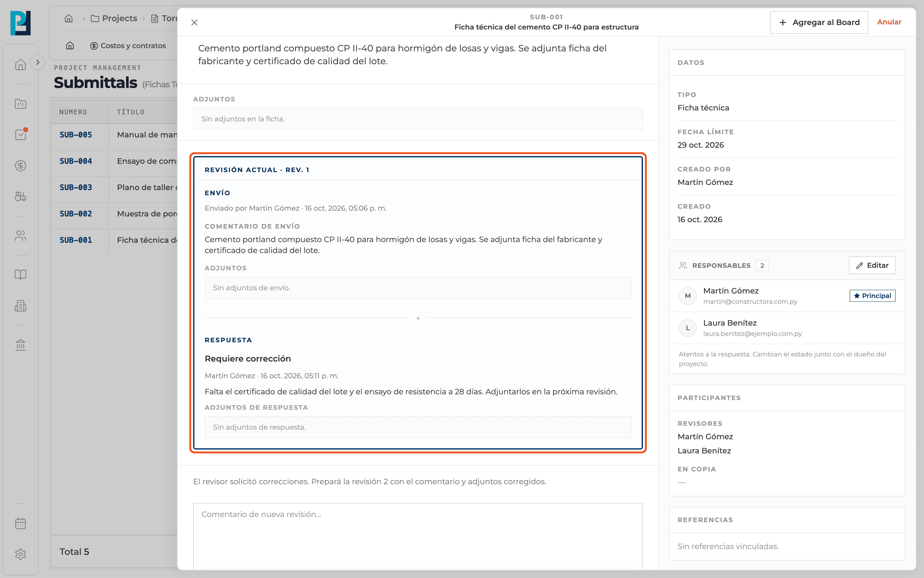924x578 pixels.
Task: Open the Costos y contratos menu
Action: coord(128,46)
